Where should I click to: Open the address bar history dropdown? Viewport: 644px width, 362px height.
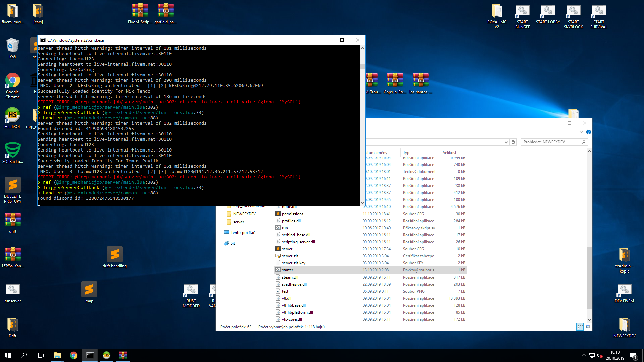point(506,142)
